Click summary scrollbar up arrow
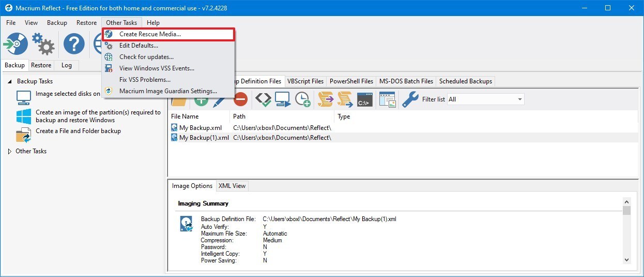Screen dimensions: 644x277 point(626,201)
